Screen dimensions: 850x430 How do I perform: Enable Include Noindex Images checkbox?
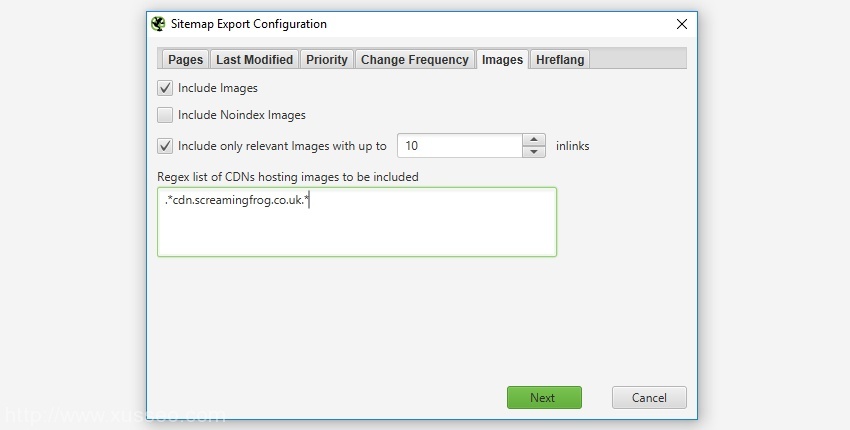click(x=165, y=115)
